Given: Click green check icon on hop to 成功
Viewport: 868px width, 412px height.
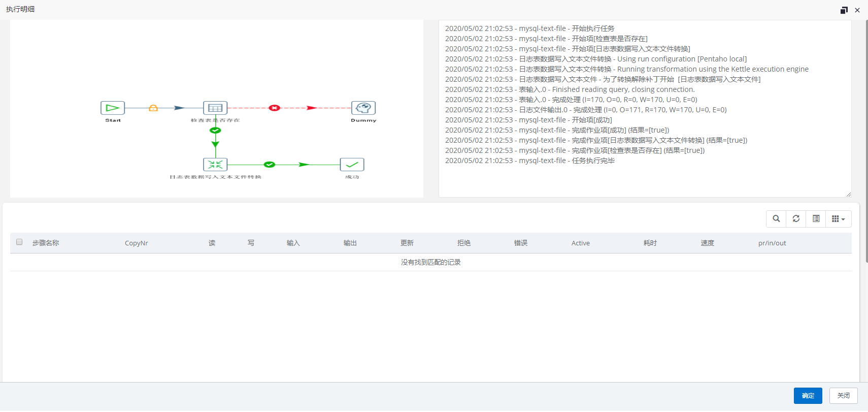Looking at the screenshot, I should coord(270,165).
